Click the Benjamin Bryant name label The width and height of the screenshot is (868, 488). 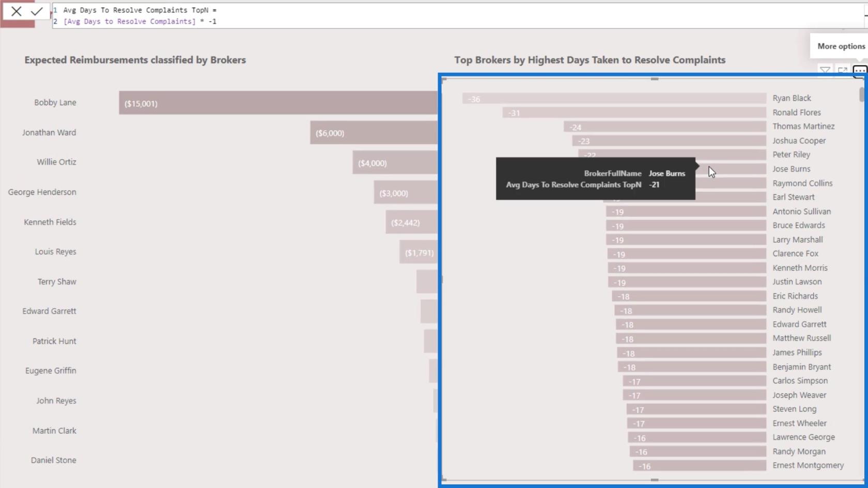pyautogui.click(x=802, y=367)
